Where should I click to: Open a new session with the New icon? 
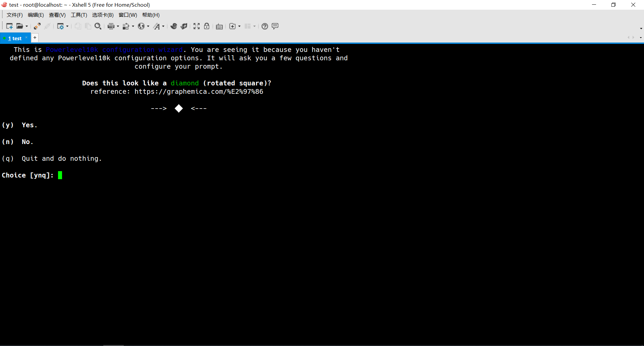9,26
